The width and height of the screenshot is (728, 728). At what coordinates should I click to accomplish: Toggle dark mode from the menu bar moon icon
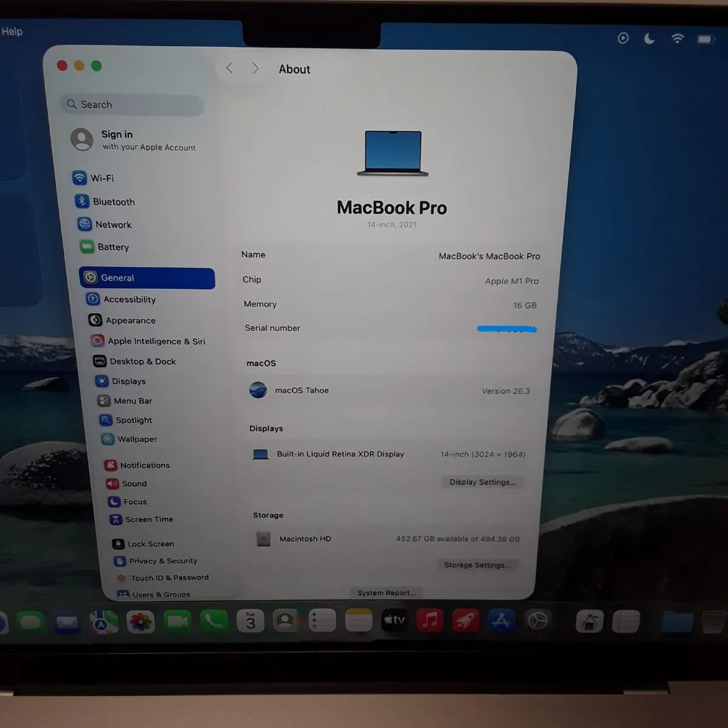[x=649, y=38]
